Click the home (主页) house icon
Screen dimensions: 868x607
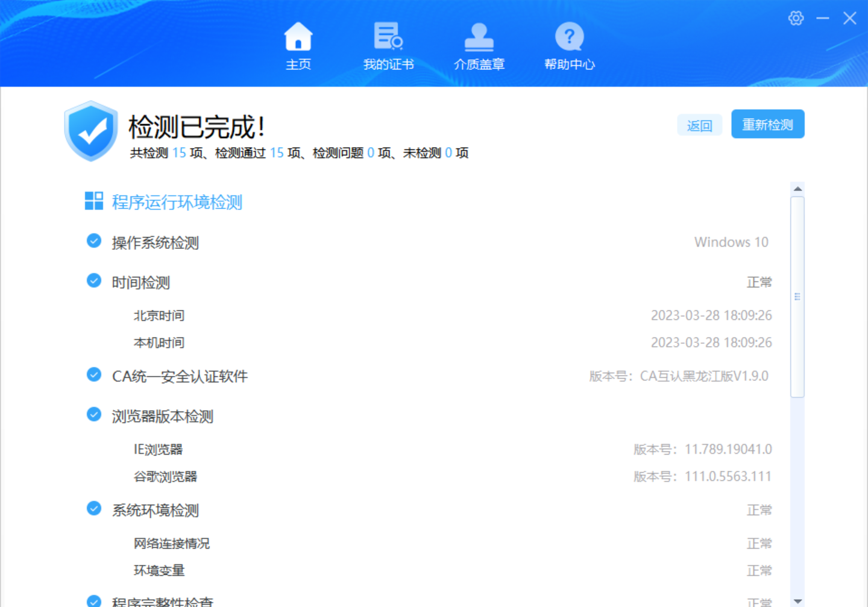pyautogui.click(x=298, y=37)
